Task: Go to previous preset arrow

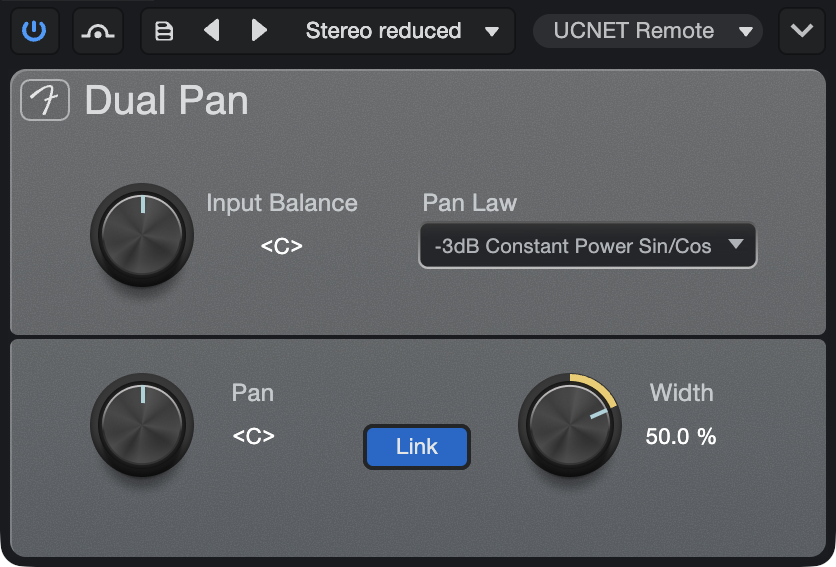Action: (x=212, y=30)
